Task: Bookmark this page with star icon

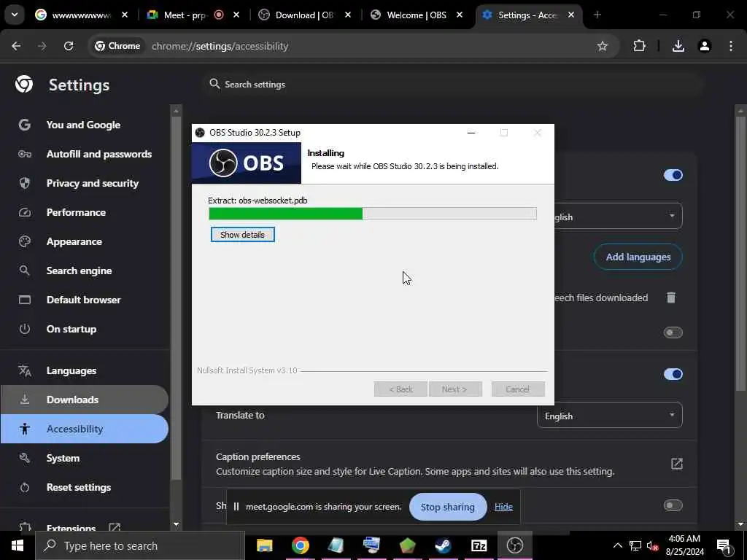Action: point(602,46)
